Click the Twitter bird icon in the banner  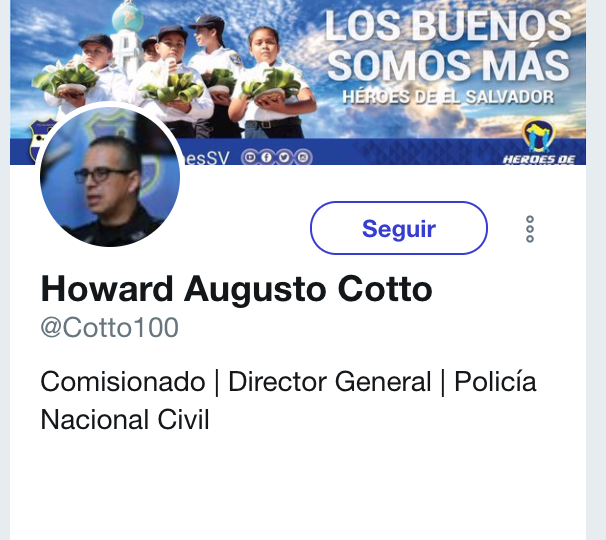pos(284,157)
